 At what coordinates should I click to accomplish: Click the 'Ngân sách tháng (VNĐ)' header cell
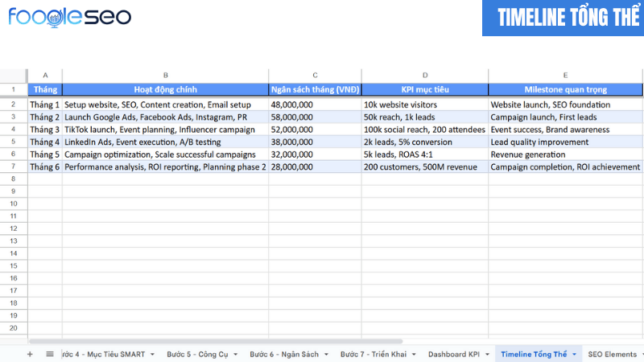tap(315, 89)
